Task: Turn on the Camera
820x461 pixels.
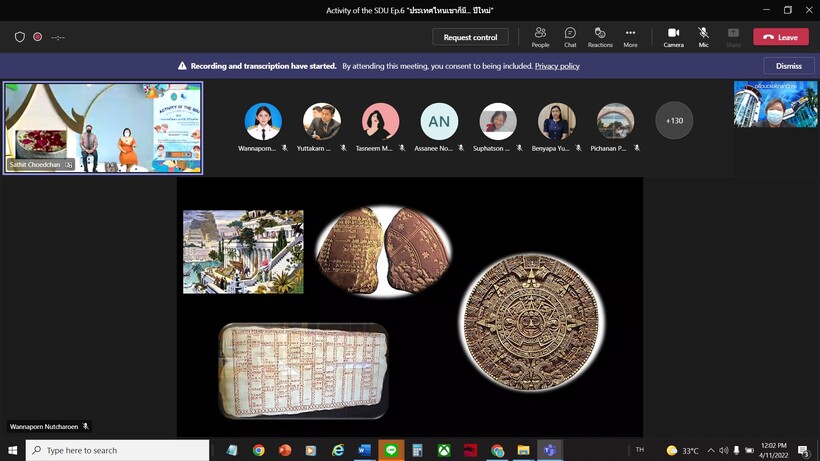Action: [674, 37]
